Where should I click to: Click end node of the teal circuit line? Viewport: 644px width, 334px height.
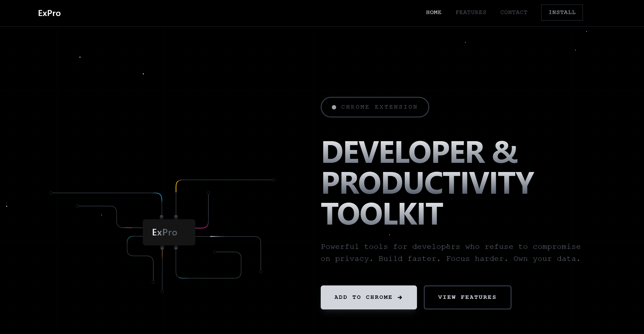(x=153, y=282)
